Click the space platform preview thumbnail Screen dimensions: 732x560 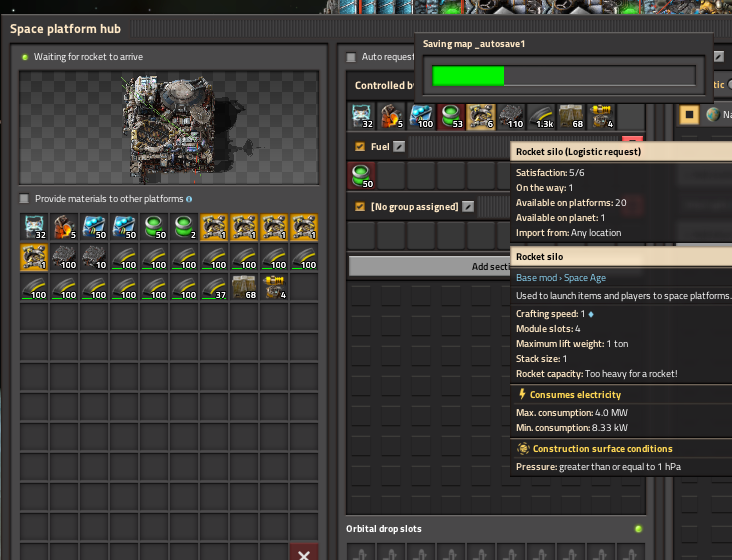click(x=169, y=128)
